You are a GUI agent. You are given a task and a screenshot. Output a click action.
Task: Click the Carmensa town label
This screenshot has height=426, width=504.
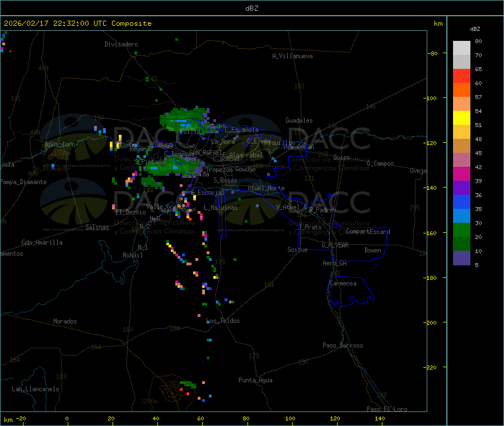pyautogui.click(x=343, y=283)
